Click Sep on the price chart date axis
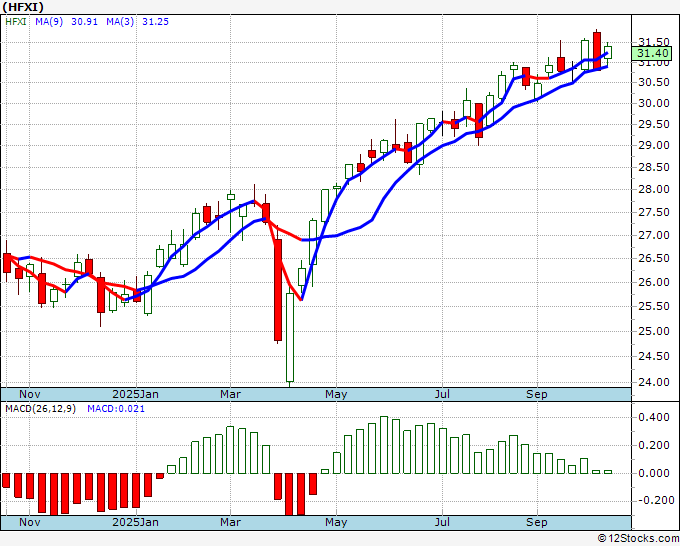This screenshot has height=546, width=680. point(537,394)
